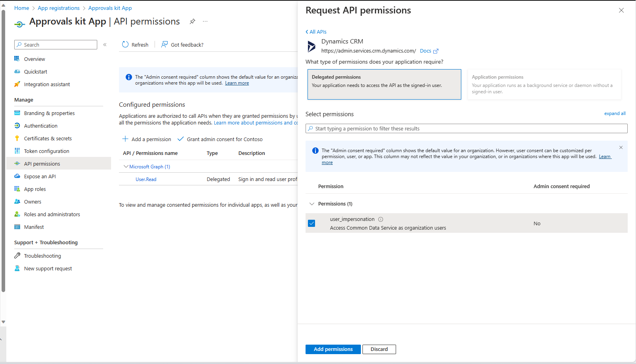The image size is (636, 364).
Task: Click the permission filter search field
Action: point(466,128)
